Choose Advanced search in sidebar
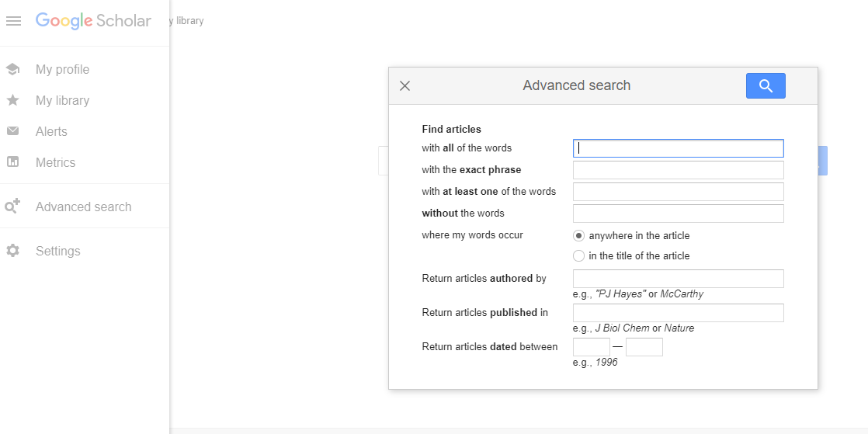The width and height of the screenshot is (868, 434). (x=85, y=207)
